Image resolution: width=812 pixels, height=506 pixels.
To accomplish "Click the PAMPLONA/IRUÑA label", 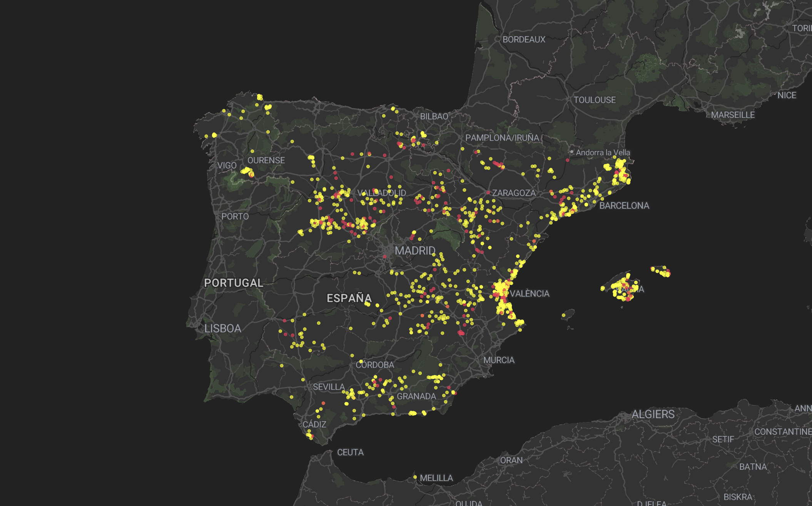I will [x=502, y=138].
